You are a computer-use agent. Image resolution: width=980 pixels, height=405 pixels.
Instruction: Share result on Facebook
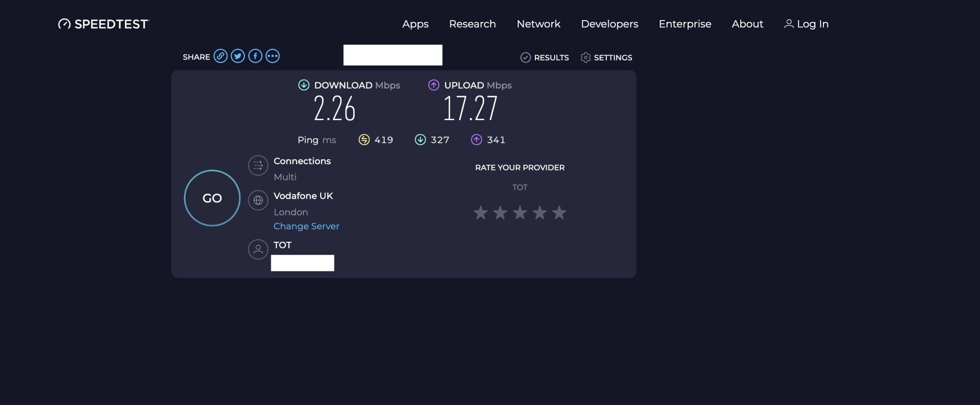(255, 56)
